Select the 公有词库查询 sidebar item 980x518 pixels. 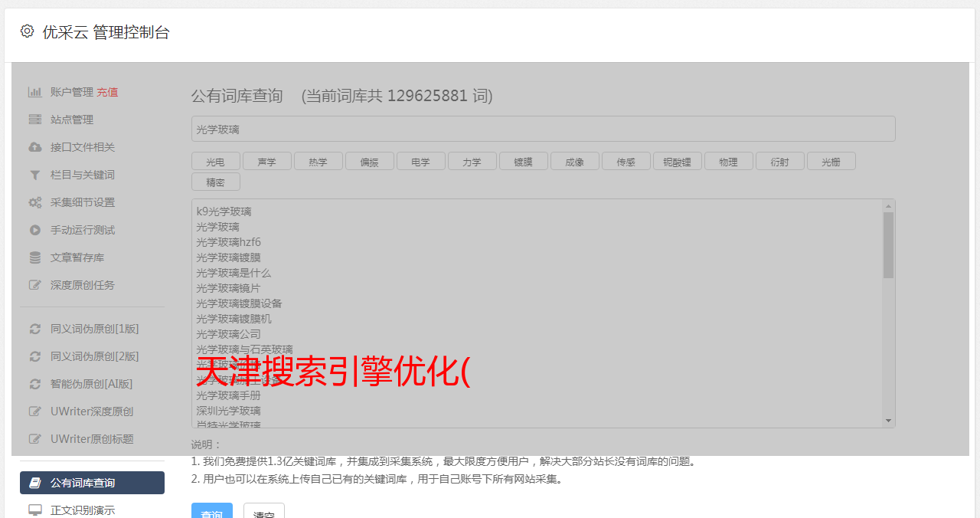(x=92, y=483)
